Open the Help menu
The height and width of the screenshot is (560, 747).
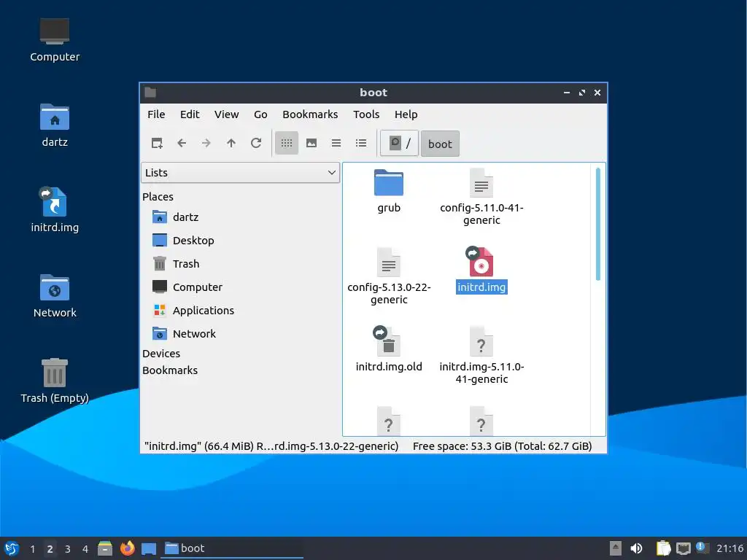(x=406, y=114)
